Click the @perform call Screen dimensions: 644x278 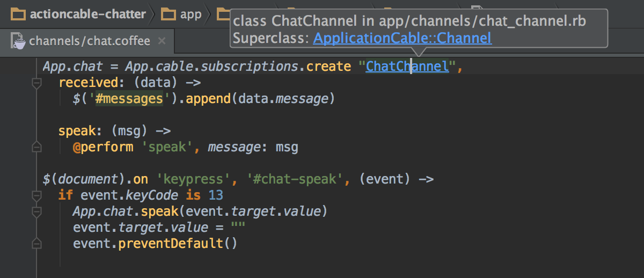pyautogui.click(x=103, y=147)
